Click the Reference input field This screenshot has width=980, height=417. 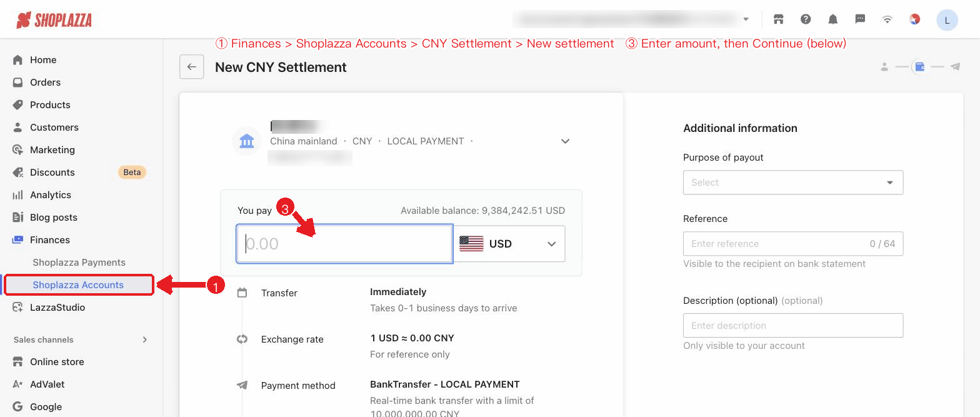pos(793,244)
